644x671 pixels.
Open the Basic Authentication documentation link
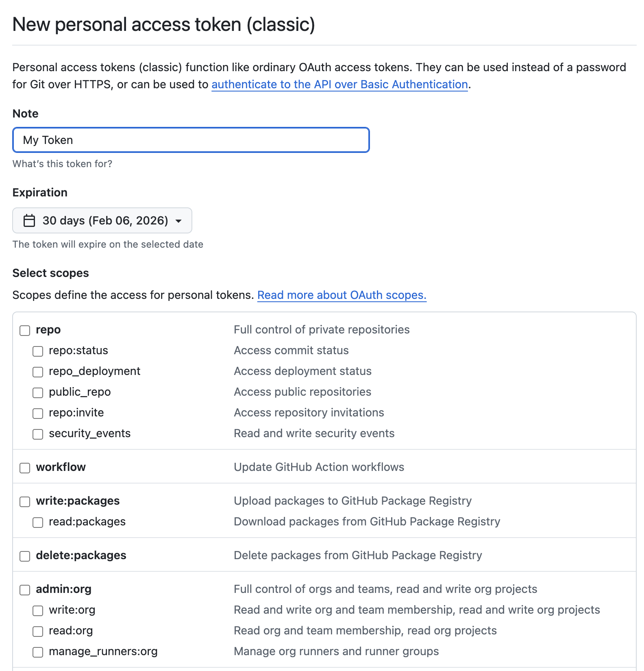[x=340, y=85]
